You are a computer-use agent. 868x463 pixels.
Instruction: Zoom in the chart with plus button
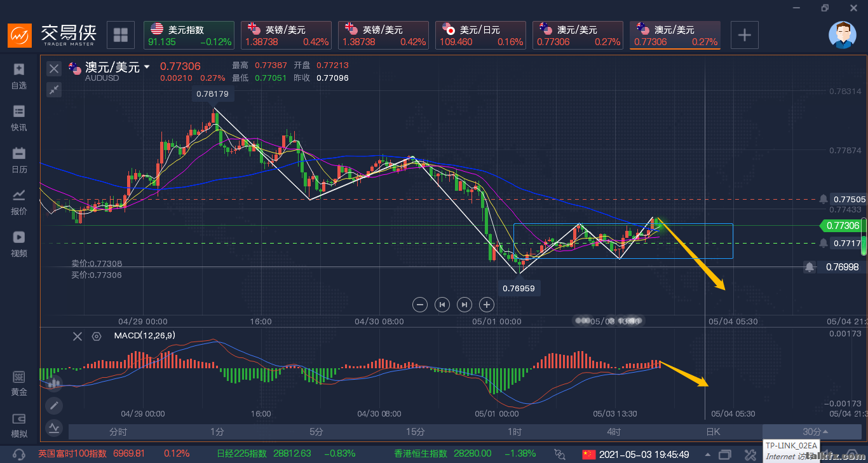click(x=487, y=305)
